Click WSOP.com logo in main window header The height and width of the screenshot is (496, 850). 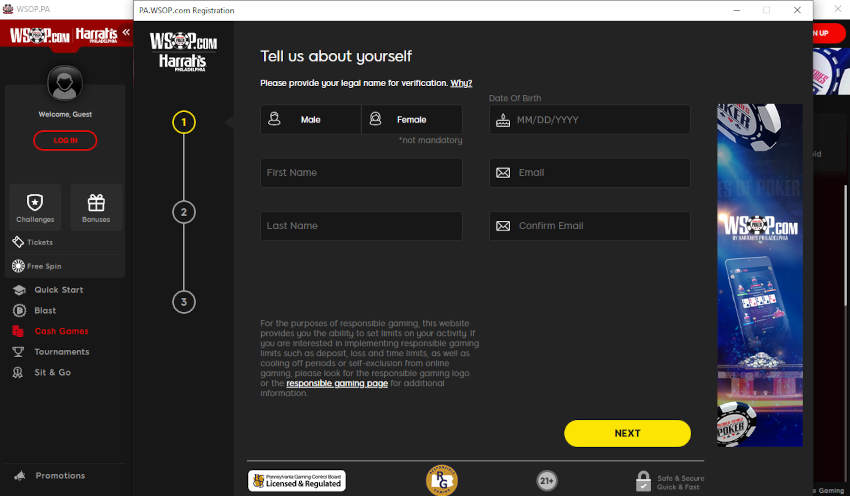point(40,36)
